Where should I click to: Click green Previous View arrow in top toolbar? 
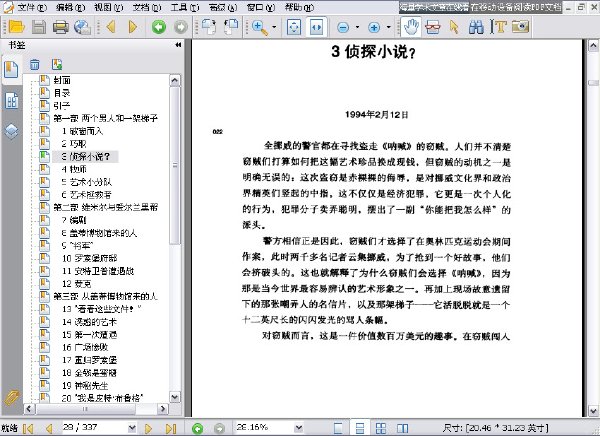point(159,27)
